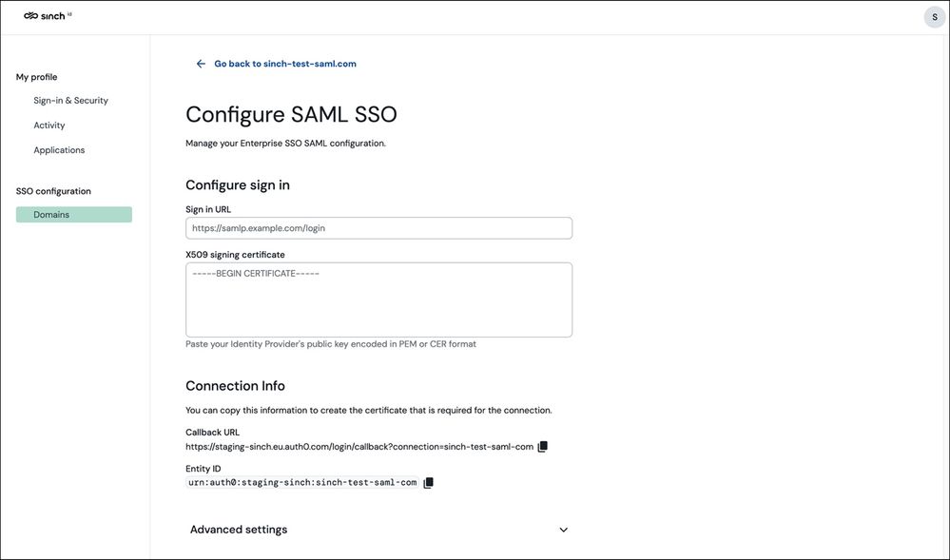950x560 pixels.
Task: Click the My profile sidebar heading
Action: pyautogui.click(x=36, y=77)
